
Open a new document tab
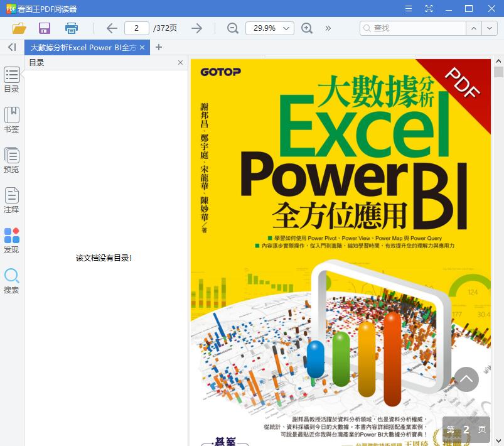coord(158,46)
